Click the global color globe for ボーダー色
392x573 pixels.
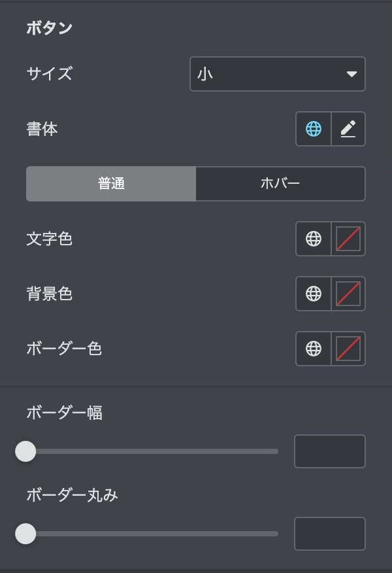(314, 349)
